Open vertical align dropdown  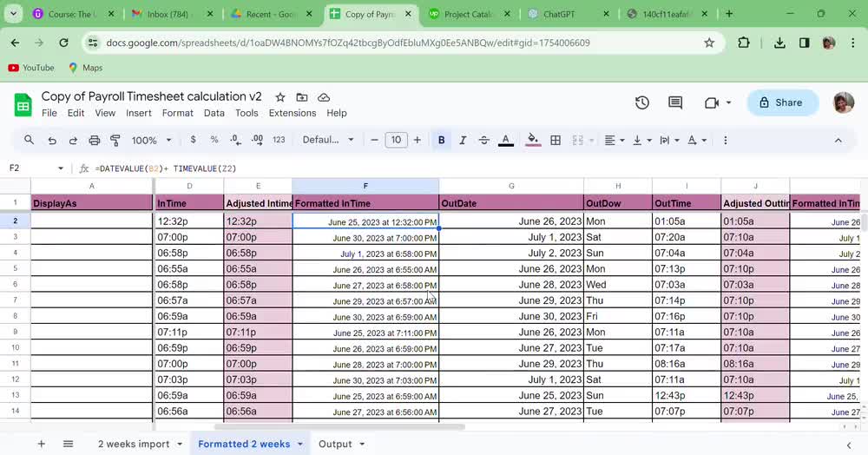click(x=641, y=140)
